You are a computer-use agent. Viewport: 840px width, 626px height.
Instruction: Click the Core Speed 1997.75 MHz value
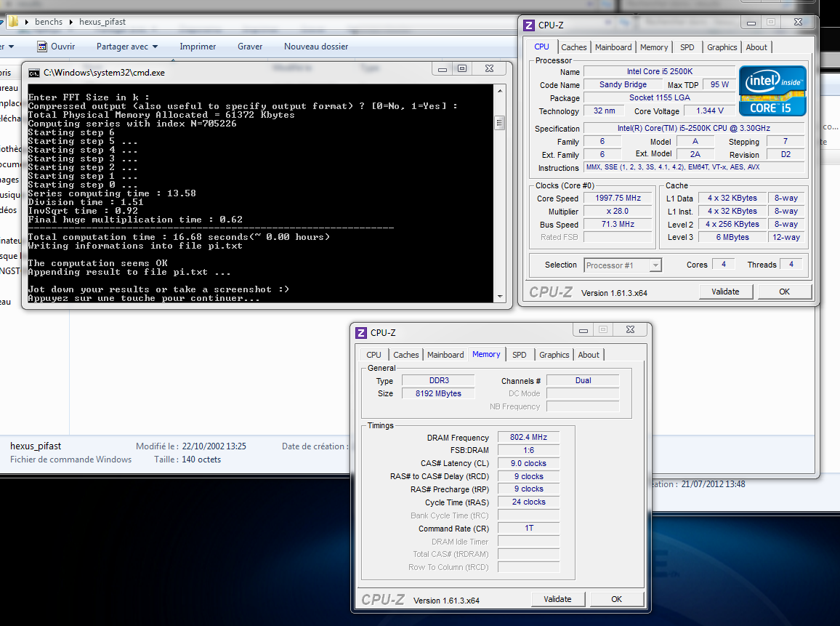[618, 198]
